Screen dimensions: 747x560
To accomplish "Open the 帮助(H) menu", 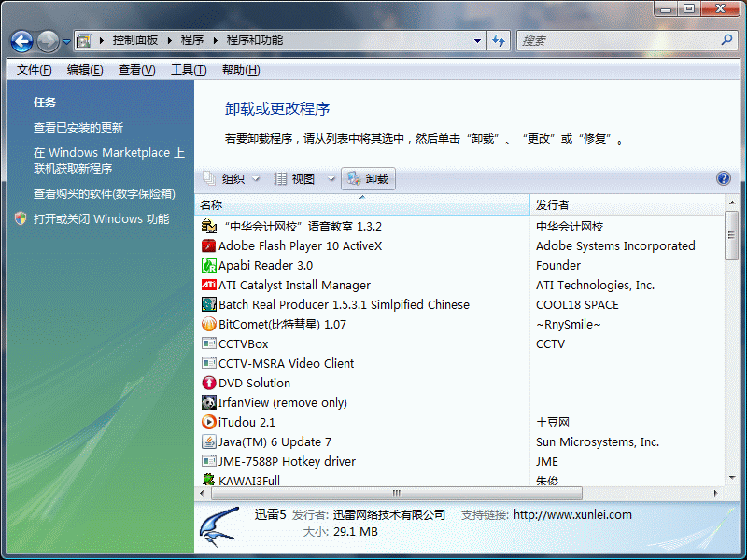I will (x=241, y=70).
